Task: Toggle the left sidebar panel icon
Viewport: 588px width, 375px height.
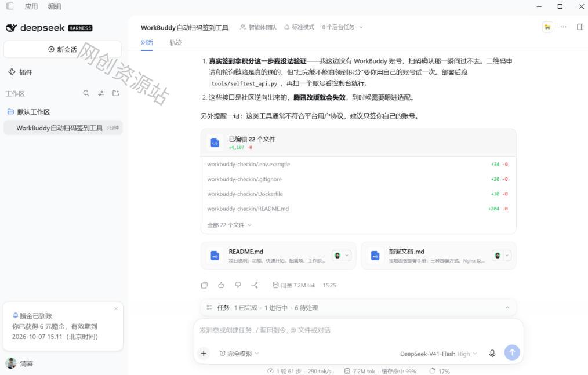Action: [10, 6]
